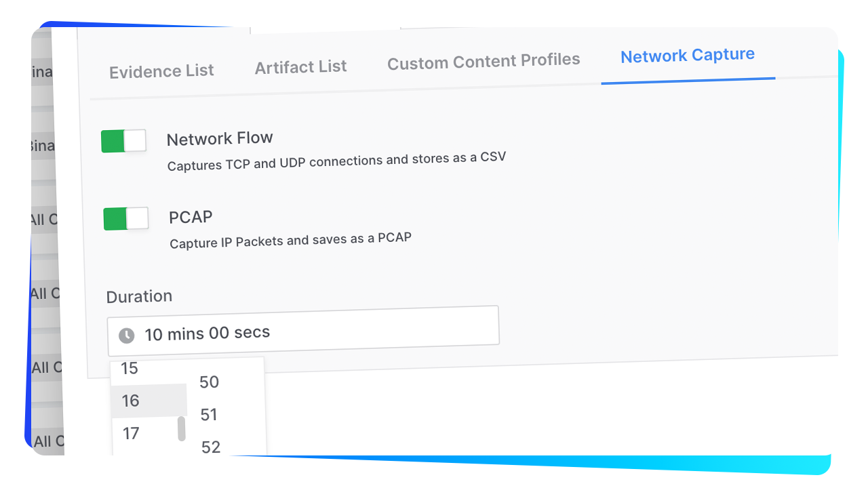868x488 pixels.
Task: Click the clock icon in Duration field
Action: coord(127,335)
